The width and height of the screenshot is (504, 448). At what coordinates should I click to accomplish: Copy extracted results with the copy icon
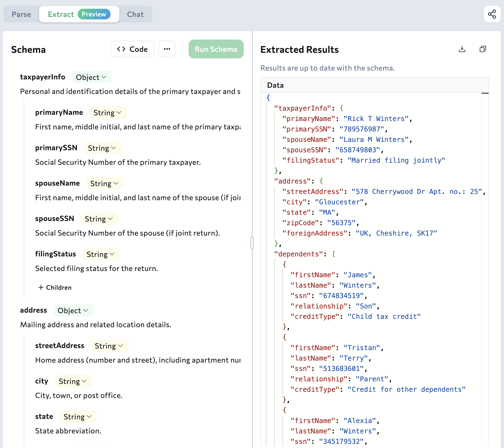click(483, 49)
